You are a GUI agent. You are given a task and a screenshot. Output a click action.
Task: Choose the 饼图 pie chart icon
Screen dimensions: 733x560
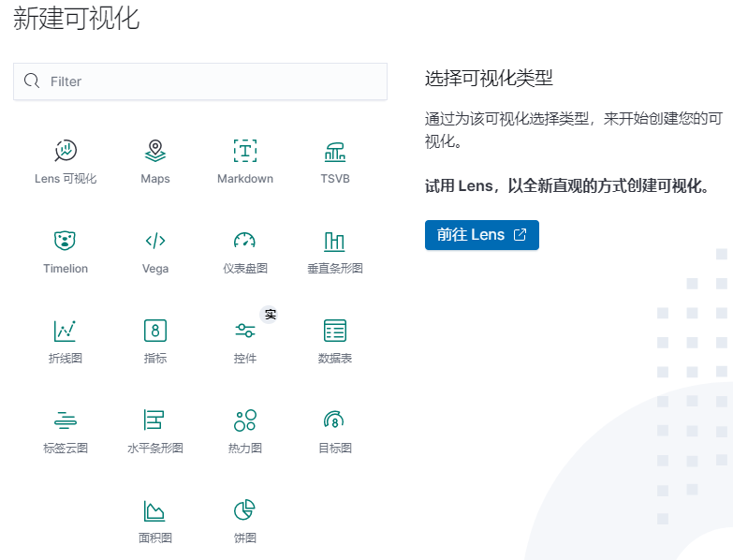point(244,509)
